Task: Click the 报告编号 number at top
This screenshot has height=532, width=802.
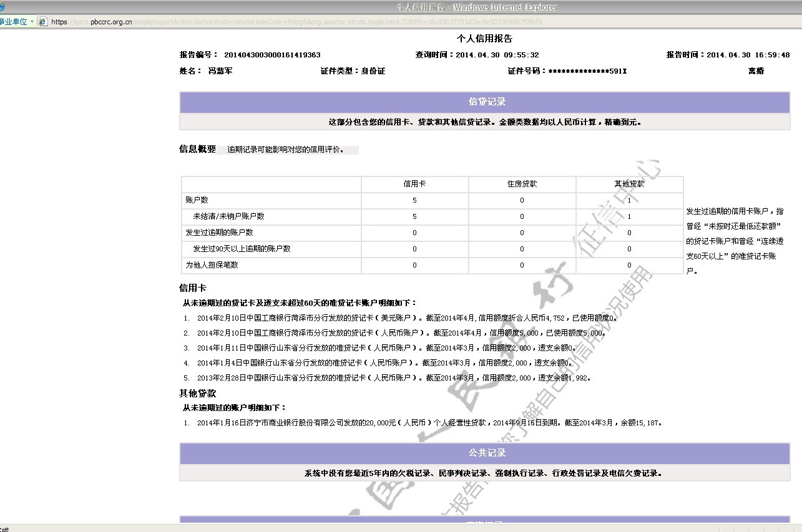Action: (x=272, y=55)
